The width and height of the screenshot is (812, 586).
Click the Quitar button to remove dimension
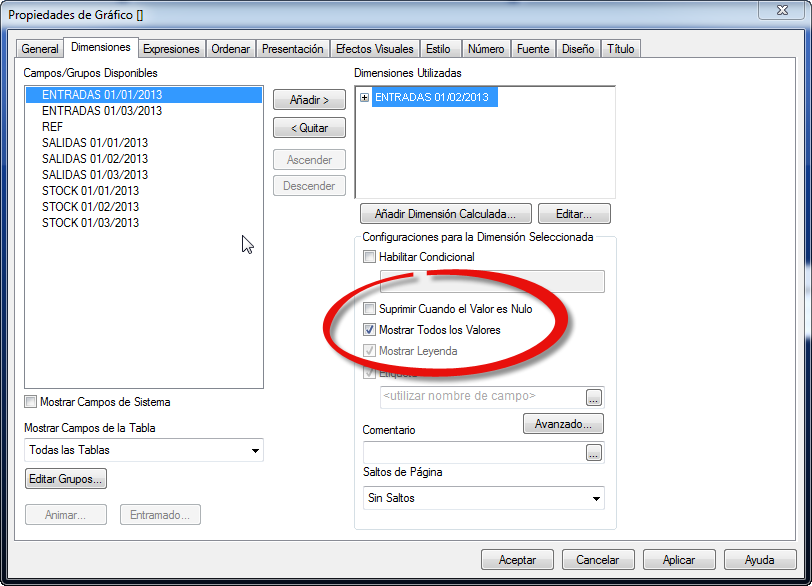tap(309, 127)
